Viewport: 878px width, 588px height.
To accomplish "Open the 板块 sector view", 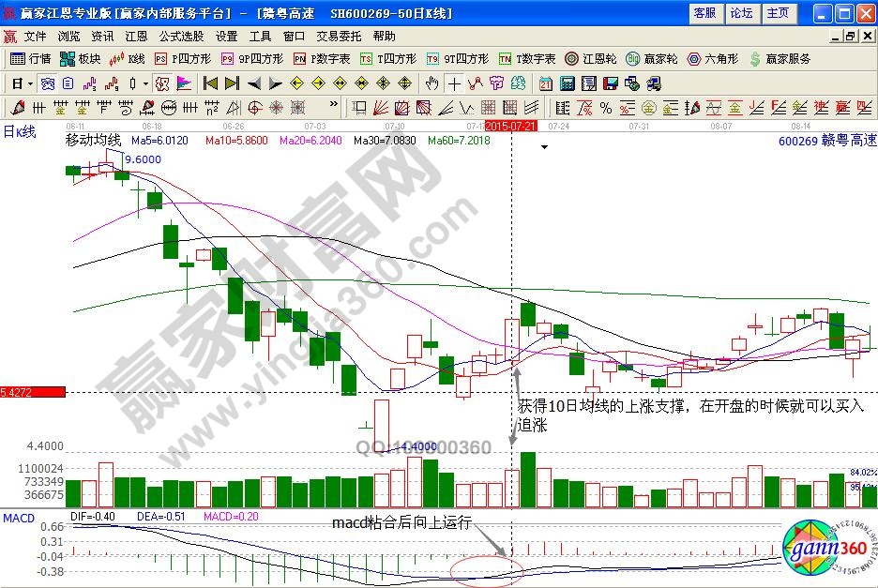I will point(81,58).
